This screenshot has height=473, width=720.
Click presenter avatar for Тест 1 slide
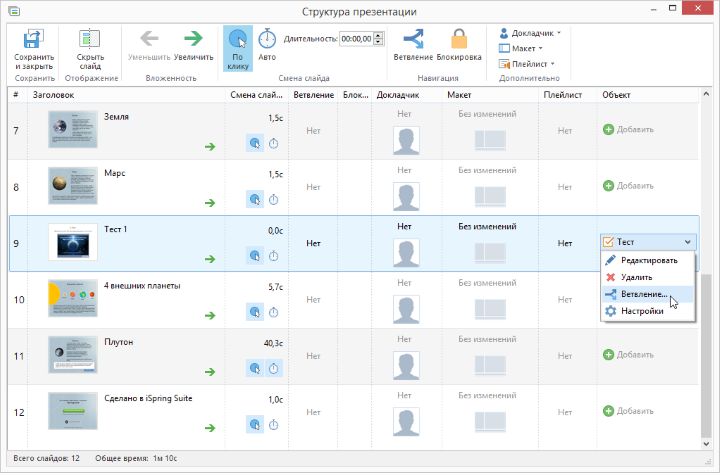coord(406,253)
